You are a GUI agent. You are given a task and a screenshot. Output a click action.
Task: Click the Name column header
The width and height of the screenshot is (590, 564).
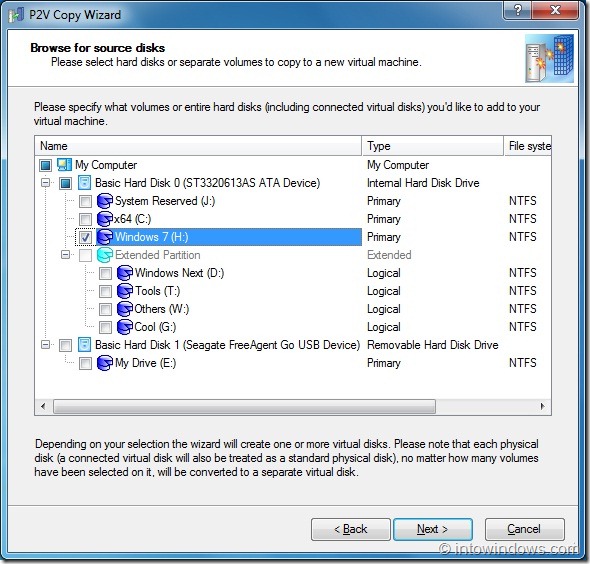pyautogui.click(x=198, y=146)
